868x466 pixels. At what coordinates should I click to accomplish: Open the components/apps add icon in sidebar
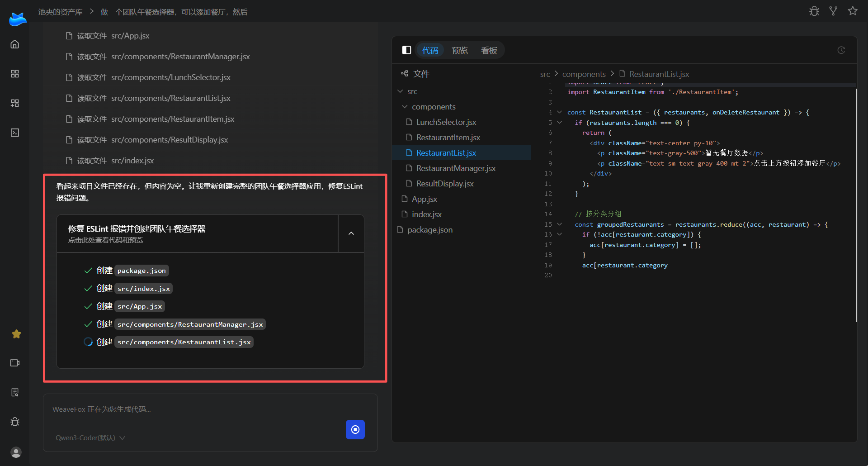[15, 103]
